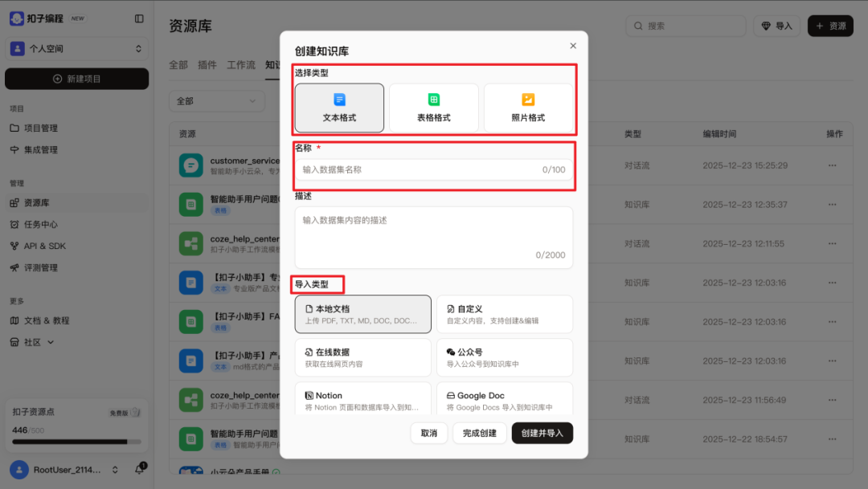Click the 【扣子小助手】FA table icon
Screen dimensions: 868x489
tap(191, 321)
